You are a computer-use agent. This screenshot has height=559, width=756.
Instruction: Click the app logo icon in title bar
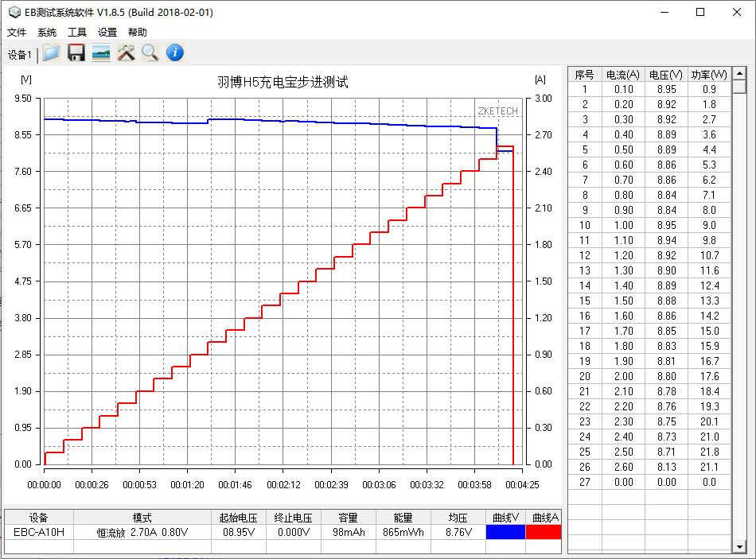click(x=14, y=12)
